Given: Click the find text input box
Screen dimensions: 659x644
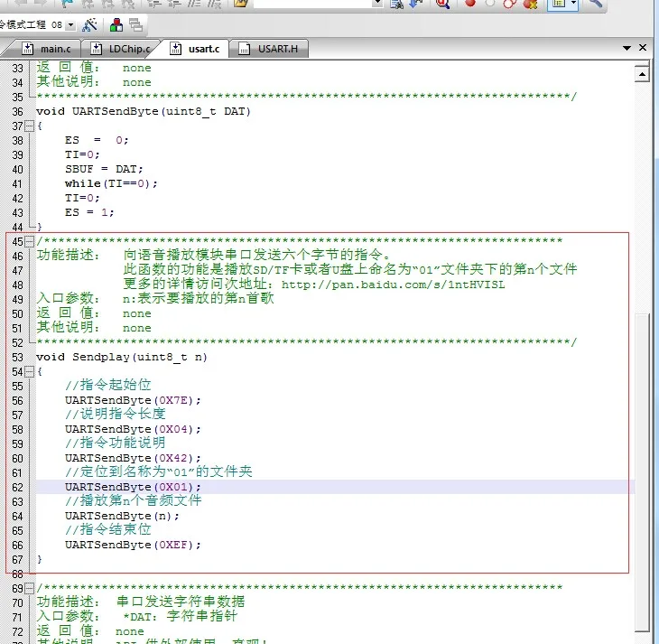Looking at the screenshot, I should [313, 4].
